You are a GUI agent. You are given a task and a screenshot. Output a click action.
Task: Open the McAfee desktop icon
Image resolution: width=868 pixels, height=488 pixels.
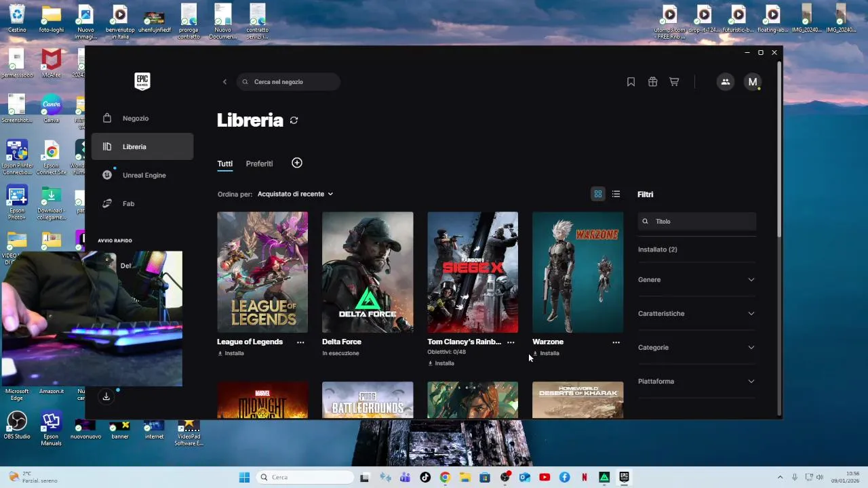[52, 63]
